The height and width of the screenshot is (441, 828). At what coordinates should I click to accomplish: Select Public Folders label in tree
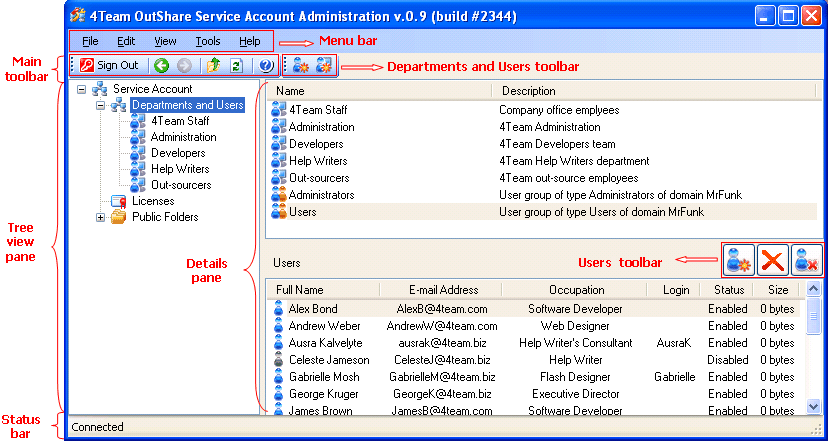point(165,217)
